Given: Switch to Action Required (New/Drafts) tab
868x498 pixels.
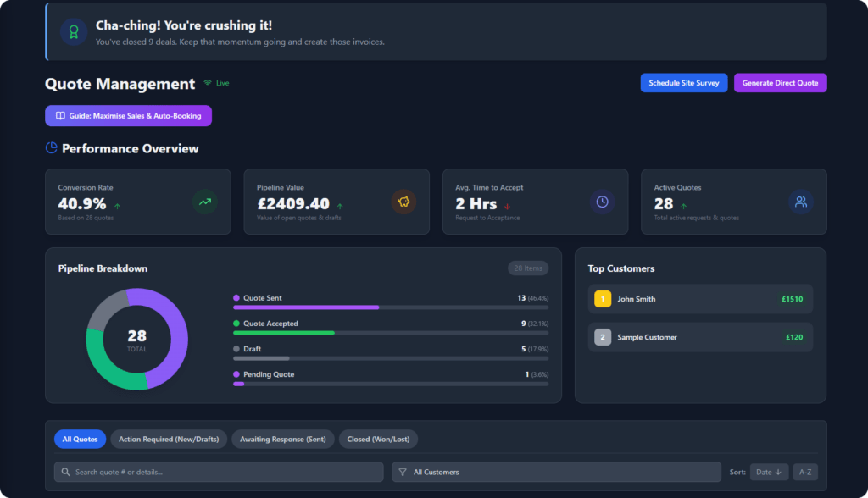Looking at the screenshot, I should pos(169,439).
